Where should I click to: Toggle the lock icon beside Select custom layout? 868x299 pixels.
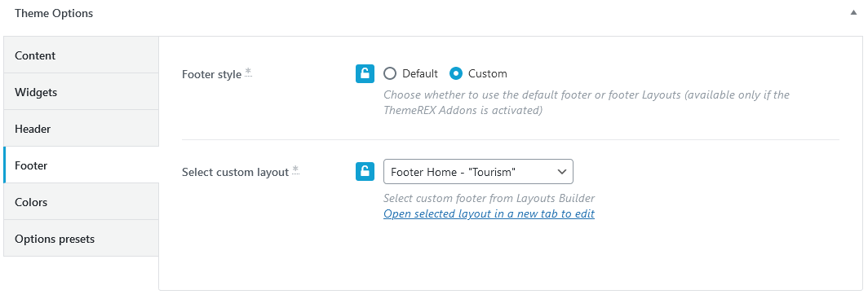point(365,172)
